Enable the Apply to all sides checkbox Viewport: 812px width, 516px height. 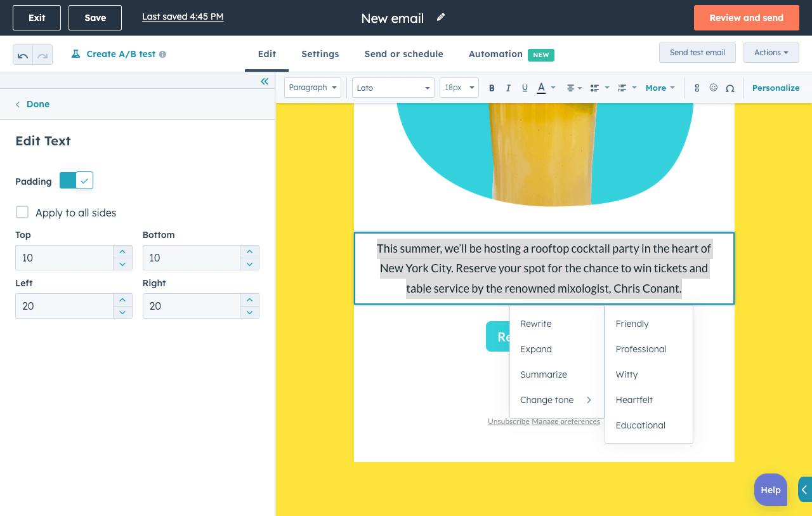22,212
